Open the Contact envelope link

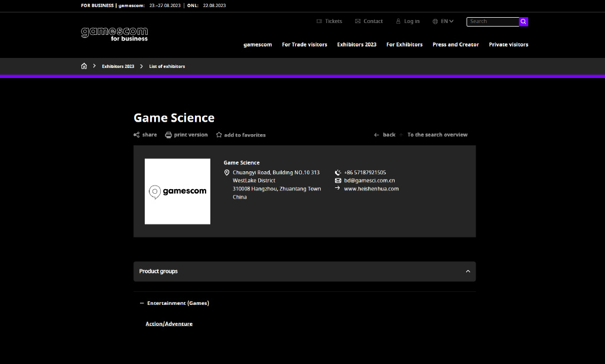[369, 21]
